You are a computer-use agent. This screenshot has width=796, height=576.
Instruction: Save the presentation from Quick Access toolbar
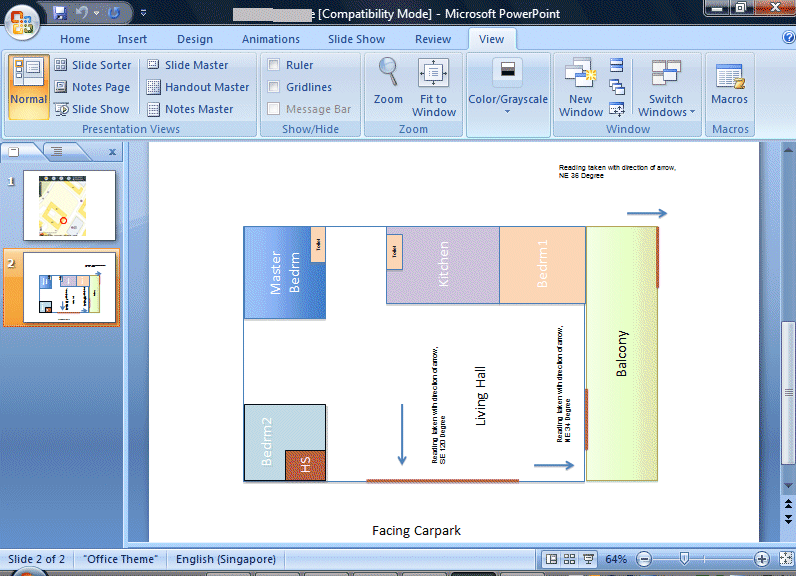click(x=60, y=14)
